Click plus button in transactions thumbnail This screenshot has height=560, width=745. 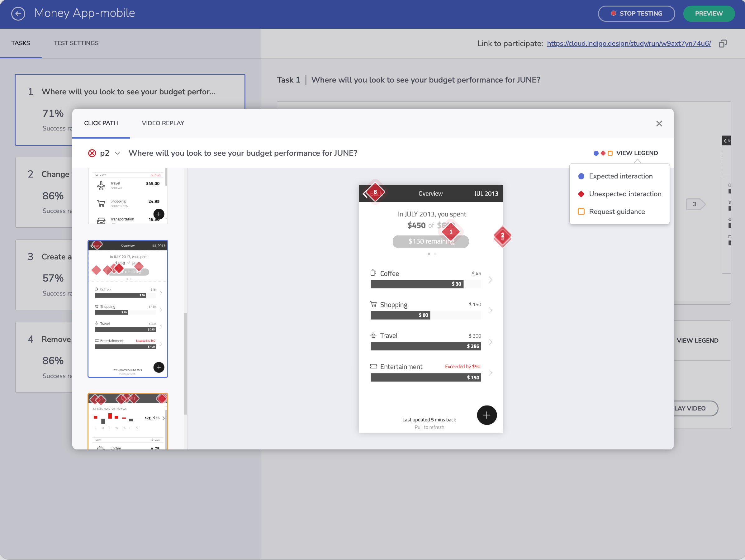click(159, 214)
